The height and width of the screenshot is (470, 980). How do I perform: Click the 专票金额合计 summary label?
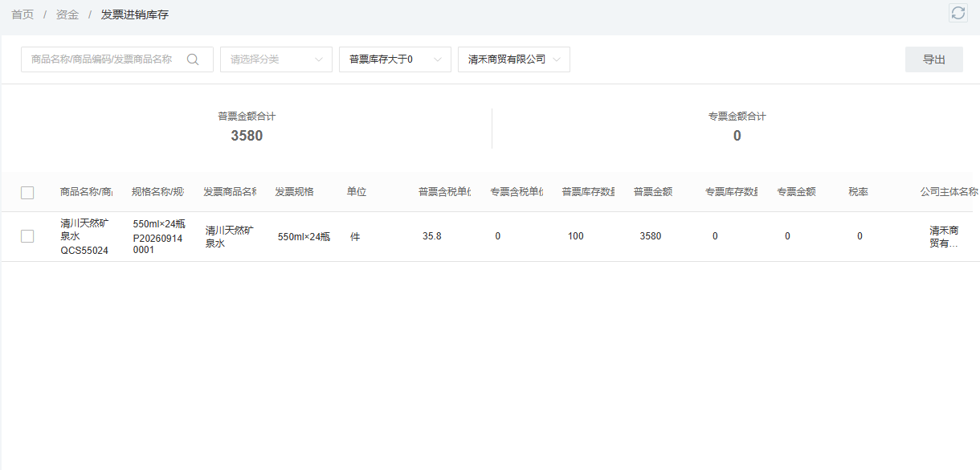[x=737, y=116]
